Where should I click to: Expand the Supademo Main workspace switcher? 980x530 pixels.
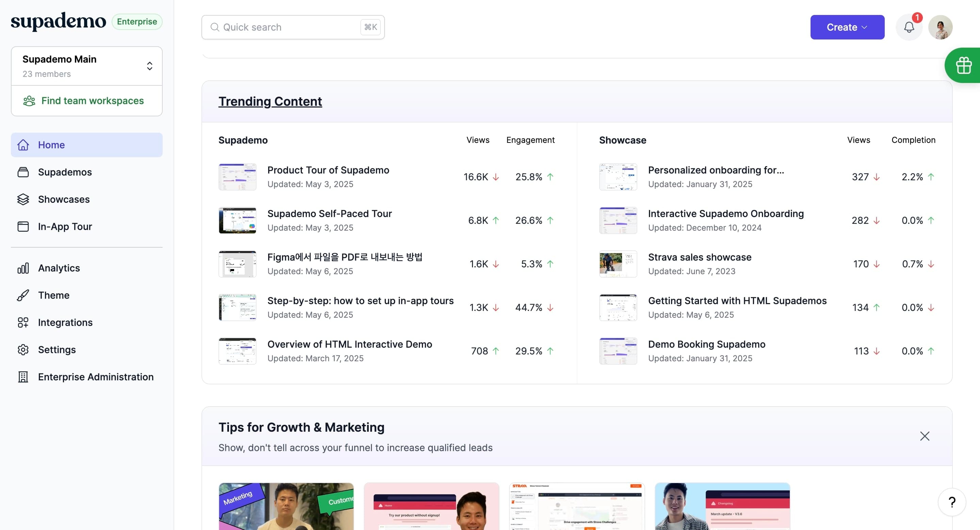87,66
